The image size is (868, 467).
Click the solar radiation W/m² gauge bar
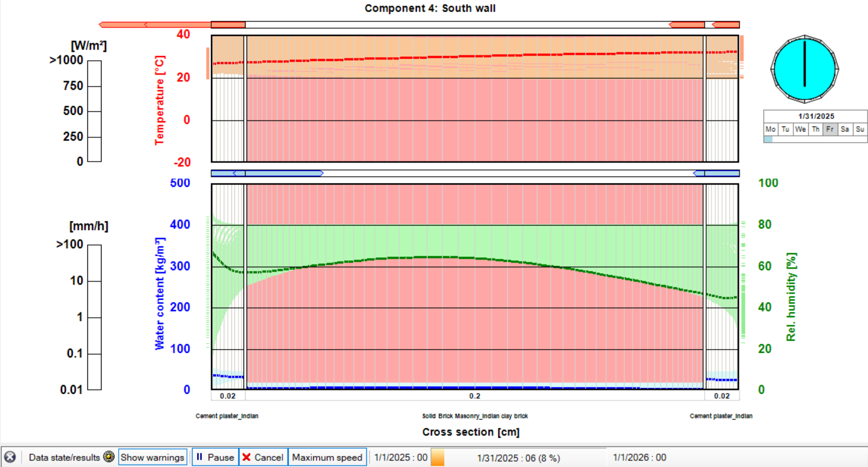point(94,111)
